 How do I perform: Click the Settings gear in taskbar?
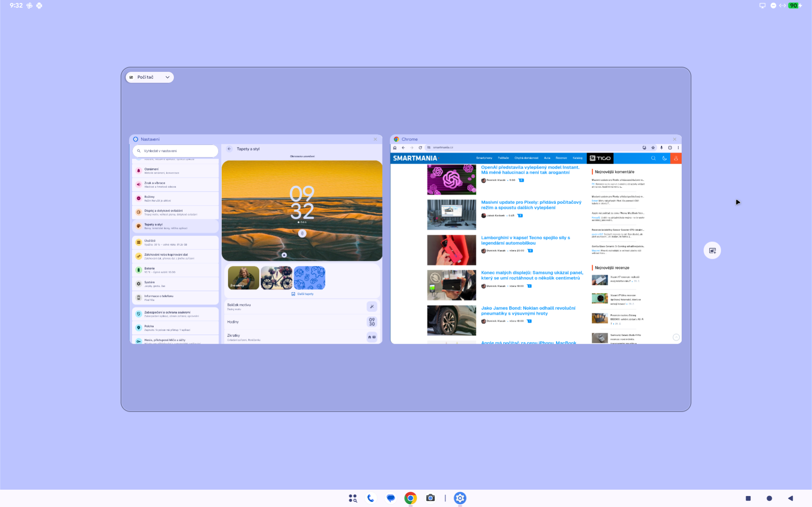click(x=460, y=498)
